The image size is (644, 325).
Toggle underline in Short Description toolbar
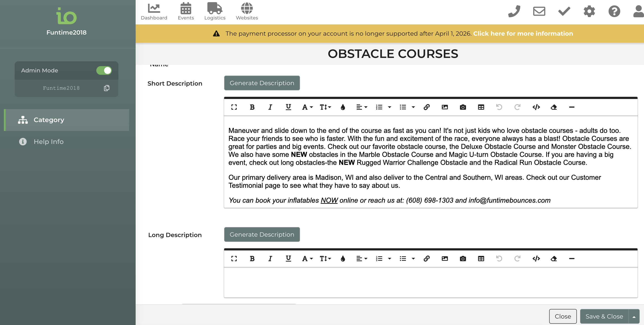pyautogui.click(x=288, y=107)
